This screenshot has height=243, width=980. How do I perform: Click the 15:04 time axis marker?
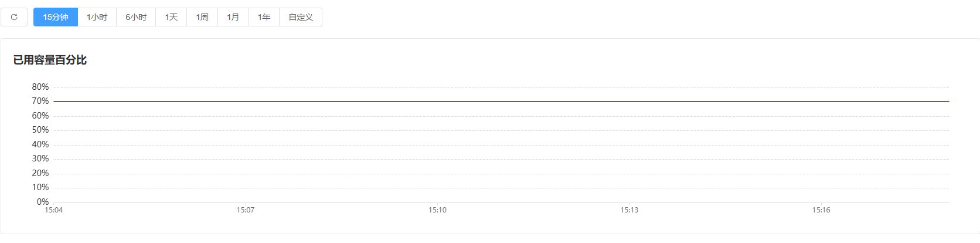pos(54,210)
